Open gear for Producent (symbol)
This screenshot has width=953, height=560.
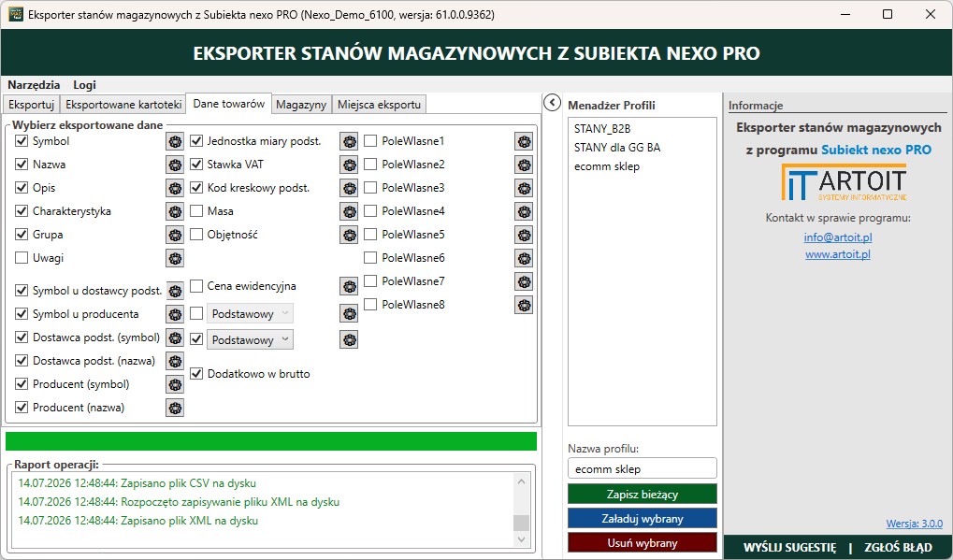[175, 384]
